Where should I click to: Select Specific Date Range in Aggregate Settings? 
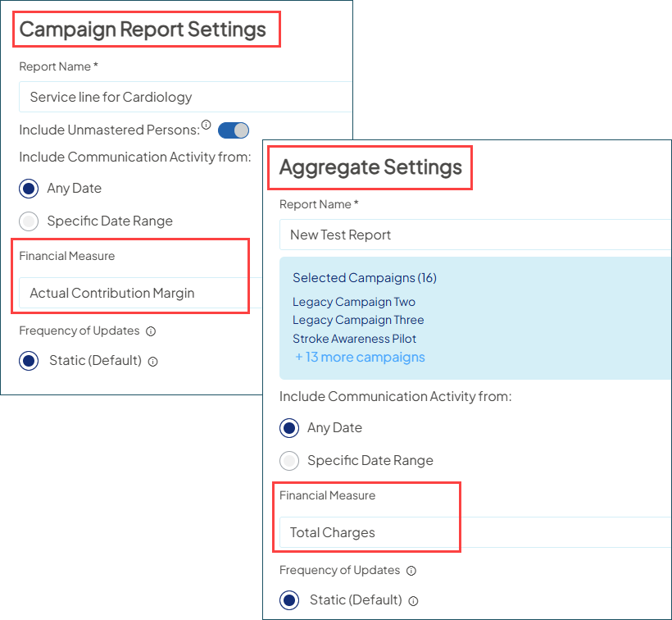point(289,461)
